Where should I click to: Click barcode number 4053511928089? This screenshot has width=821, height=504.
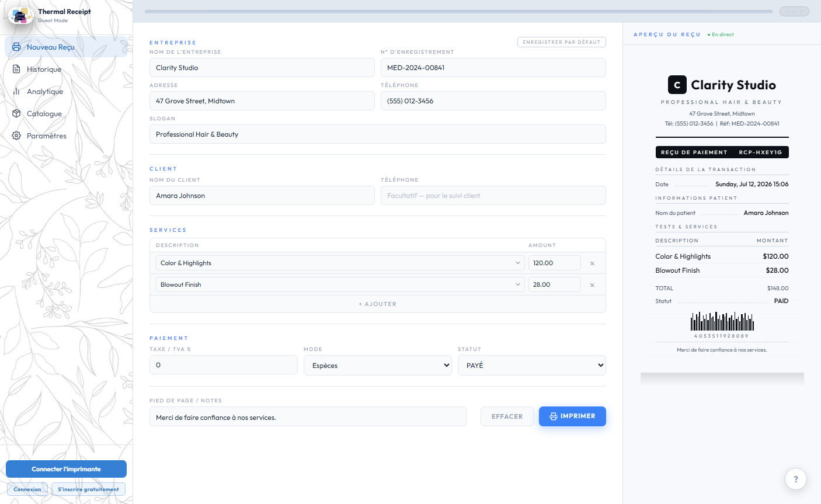click(722, 336)
